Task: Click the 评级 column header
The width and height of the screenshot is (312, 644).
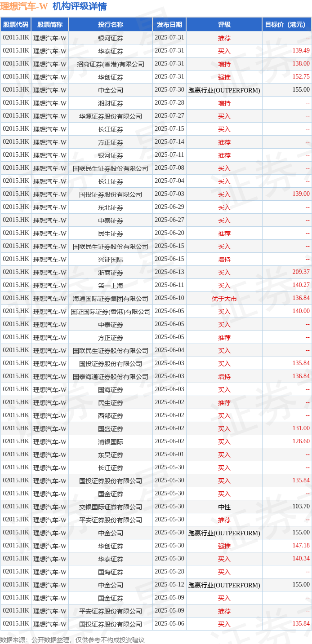Action: pyautogui.click(x=224, y=25)
